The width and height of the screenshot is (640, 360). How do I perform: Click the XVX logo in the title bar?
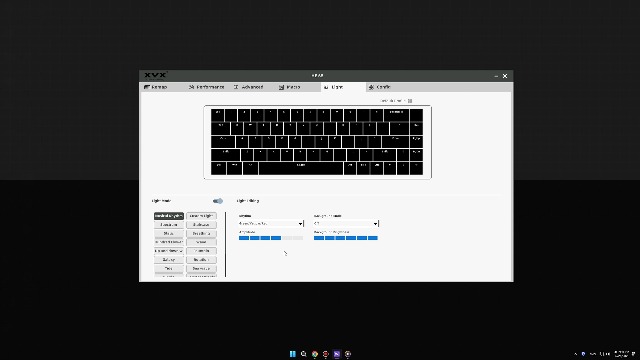156,76
